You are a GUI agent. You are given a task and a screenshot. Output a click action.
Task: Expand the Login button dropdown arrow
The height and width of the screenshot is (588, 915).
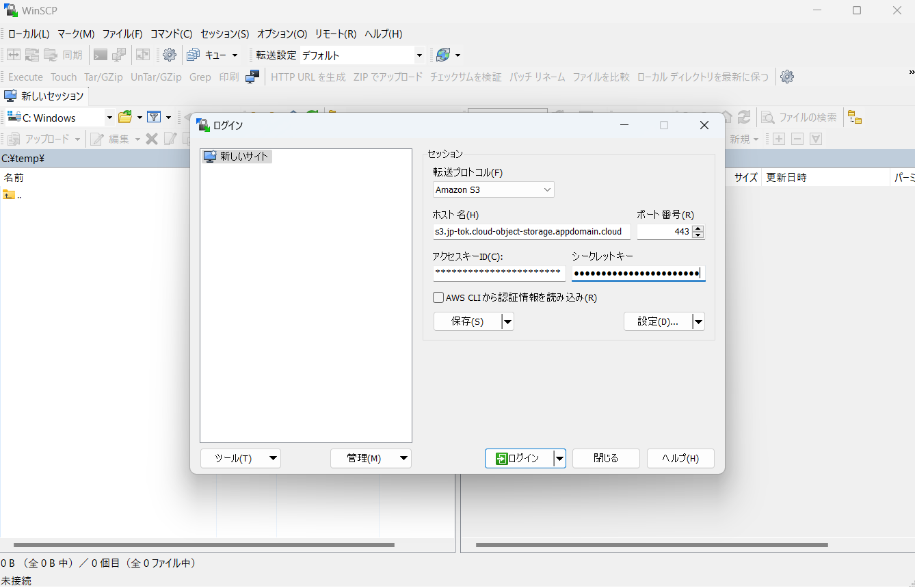tap(559, 458)
